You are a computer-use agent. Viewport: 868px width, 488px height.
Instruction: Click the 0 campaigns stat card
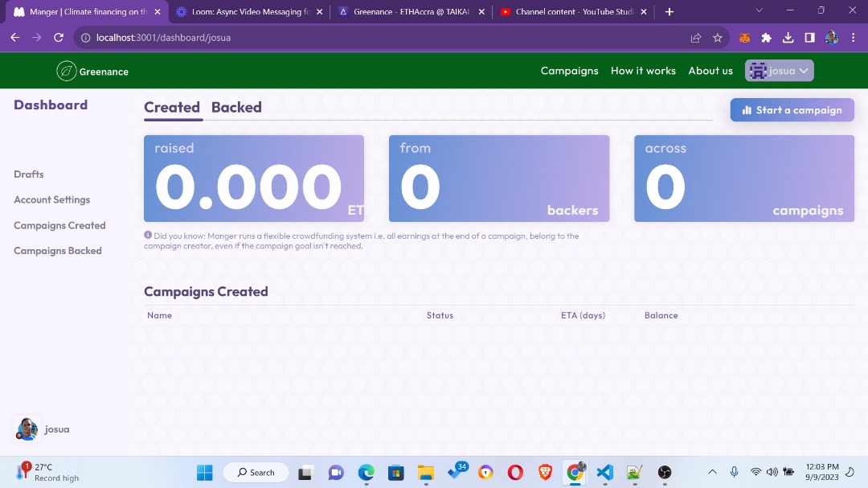pyautogui.click(x=744, y=178)
